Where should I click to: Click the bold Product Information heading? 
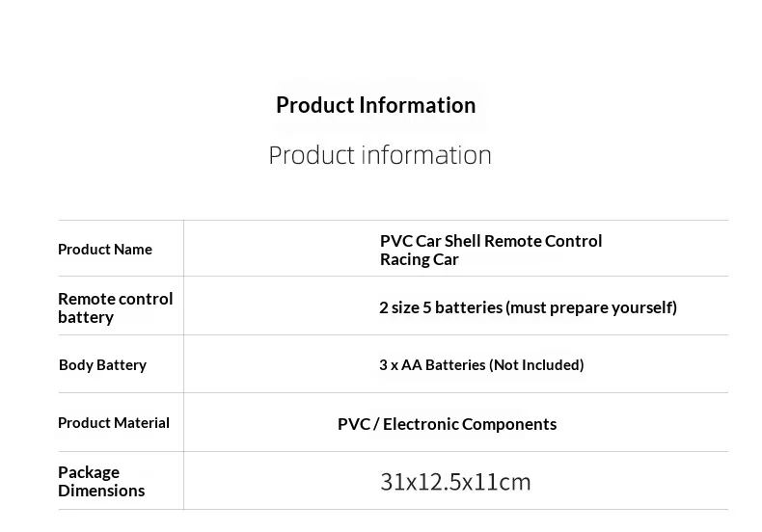375,105
